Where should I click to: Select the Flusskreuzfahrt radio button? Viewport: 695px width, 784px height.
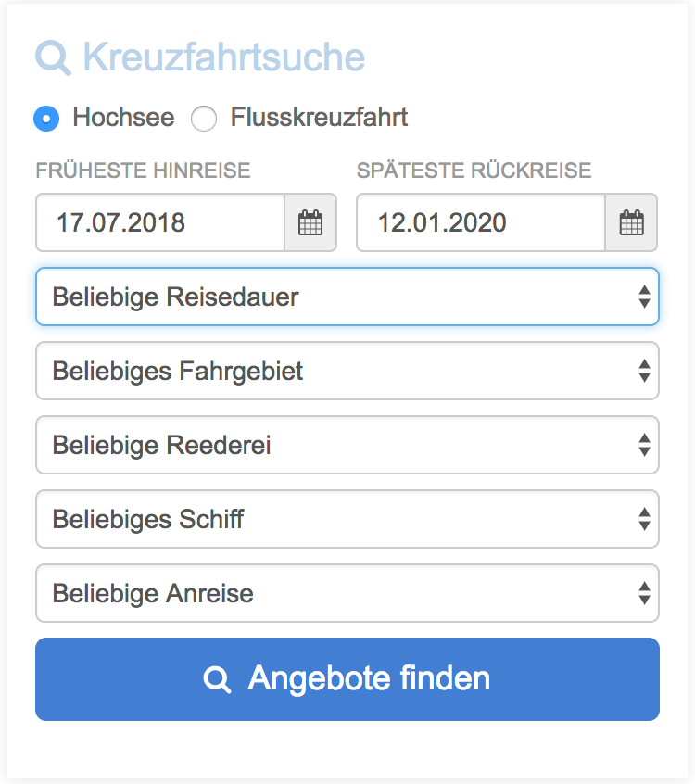pyautogui.click(x=204, y=119)
